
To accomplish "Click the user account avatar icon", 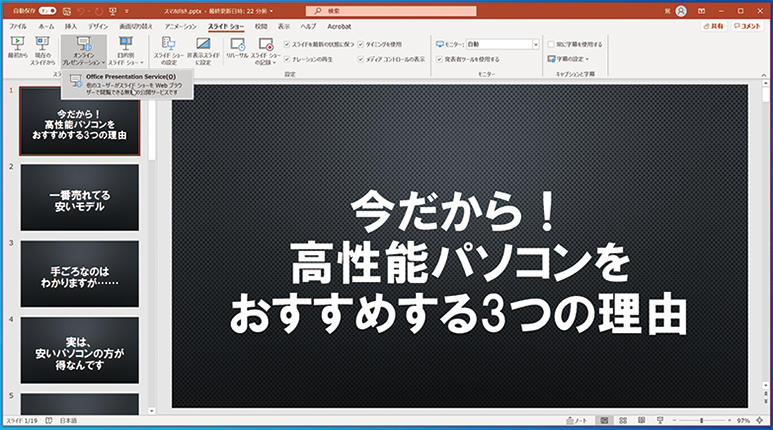I will coord(681,11).
